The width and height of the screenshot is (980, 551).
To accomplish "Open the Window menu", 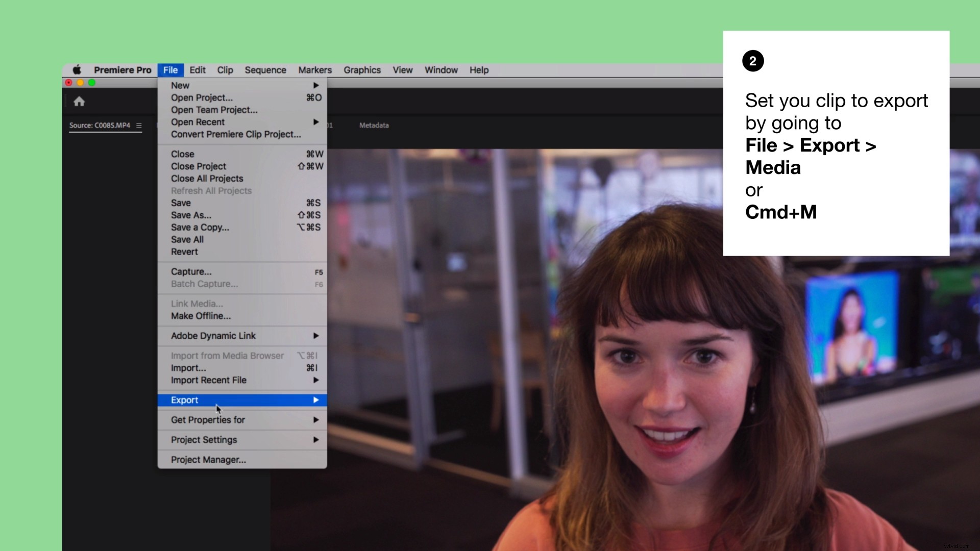I will pyautogui.click(x=441, y=70).
